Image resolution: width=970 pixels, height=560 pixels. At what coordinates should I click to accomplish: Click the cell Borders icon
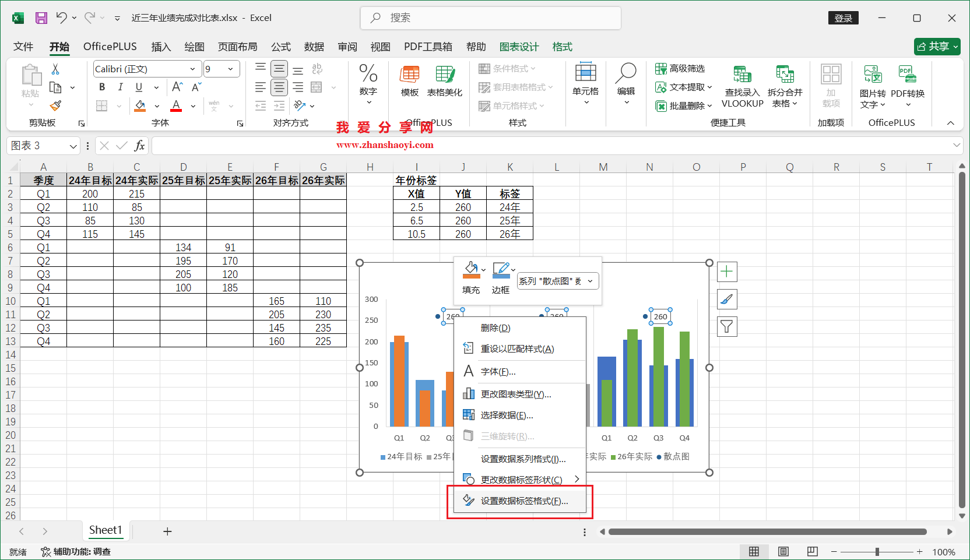click(102, 105)
